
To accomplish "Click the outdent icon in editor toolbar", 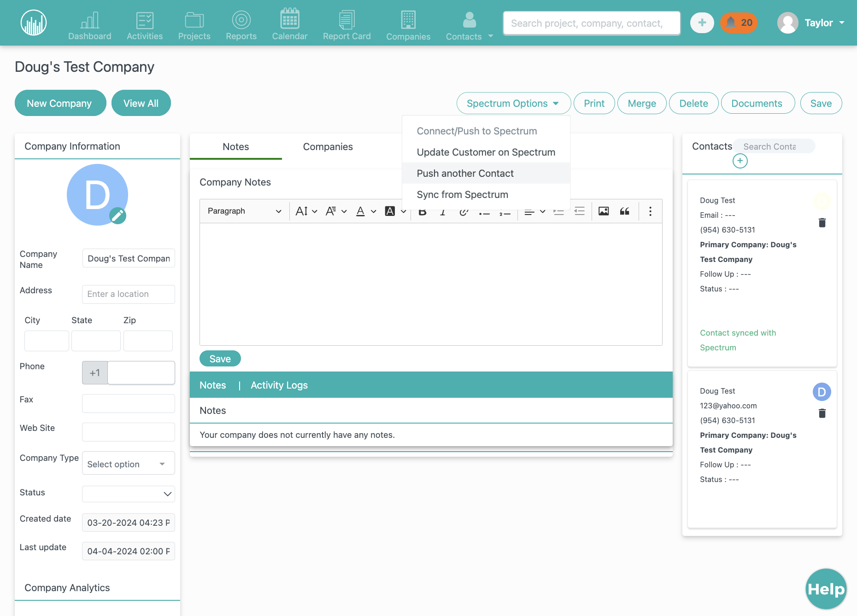I will (579, 211).
